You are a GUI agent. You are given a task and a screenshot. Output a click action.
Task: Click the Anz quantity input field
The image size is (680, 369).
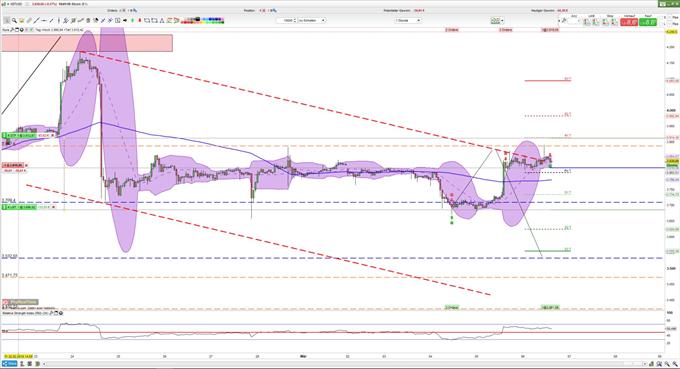pyautogui.click(x=573, y=21)
